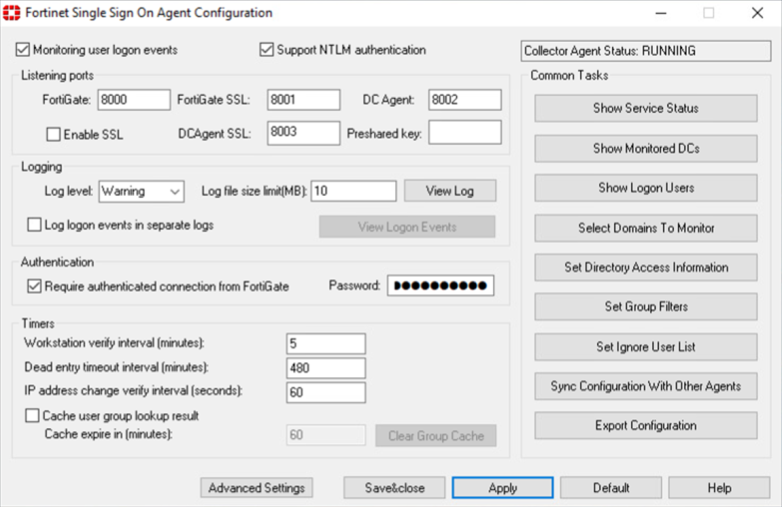The width and height of the screenshot is (782, 507).
Task: Click the Log file size limit field
Action: coord(354,191)
